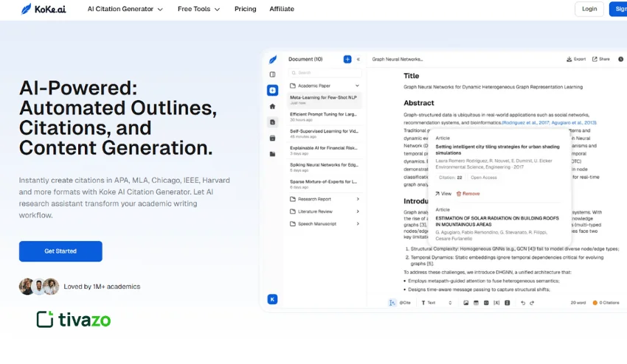Open the Free Tools dropdown menu

tap(198, 9)
